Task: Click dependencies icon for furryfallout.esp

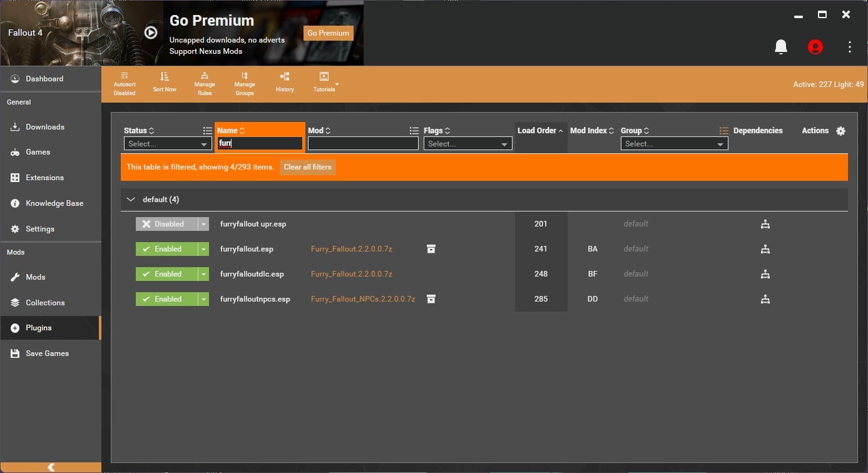Action: pos(765,249)
